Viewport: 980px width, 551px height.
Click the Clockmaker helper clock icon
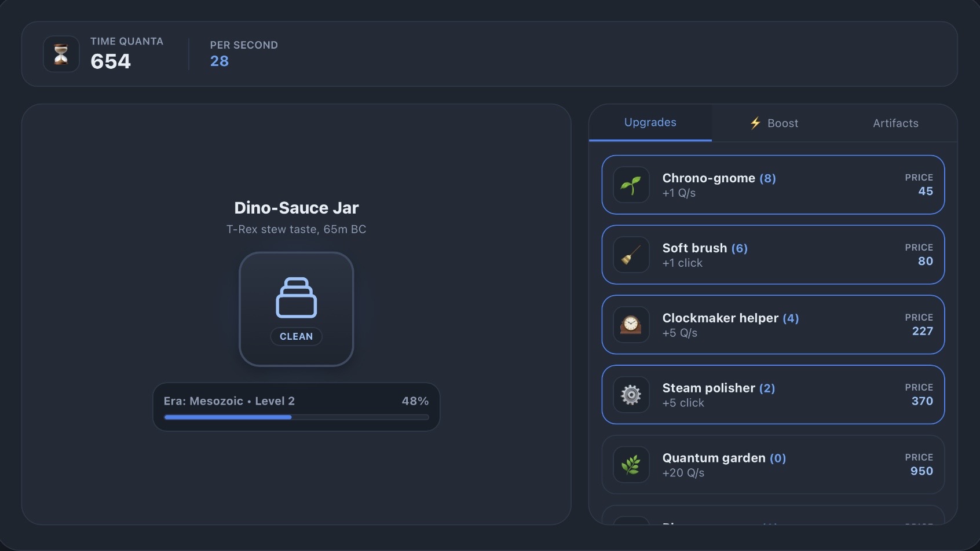[631, 325]
